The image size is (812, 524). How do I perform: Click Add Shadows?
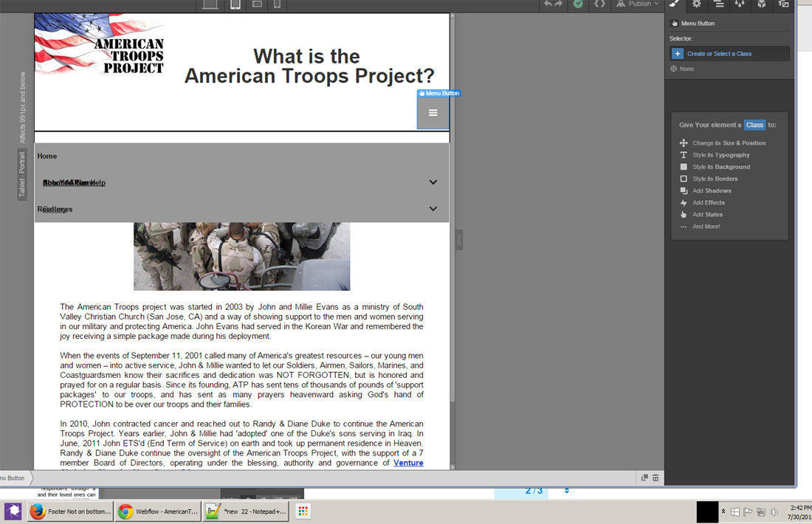coord(712,190)
